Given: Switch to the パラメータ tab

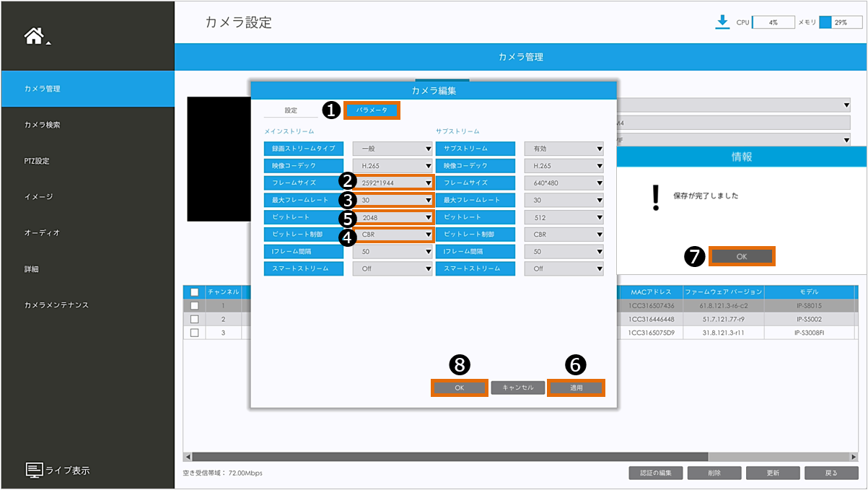Looking at the screenshot, I should click(372, 110).
